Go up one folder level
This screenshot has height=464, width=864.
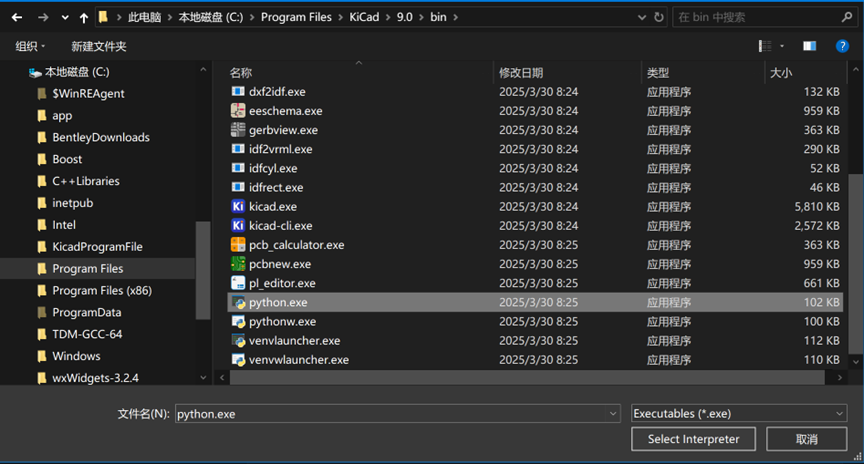(x=84, y=18)
